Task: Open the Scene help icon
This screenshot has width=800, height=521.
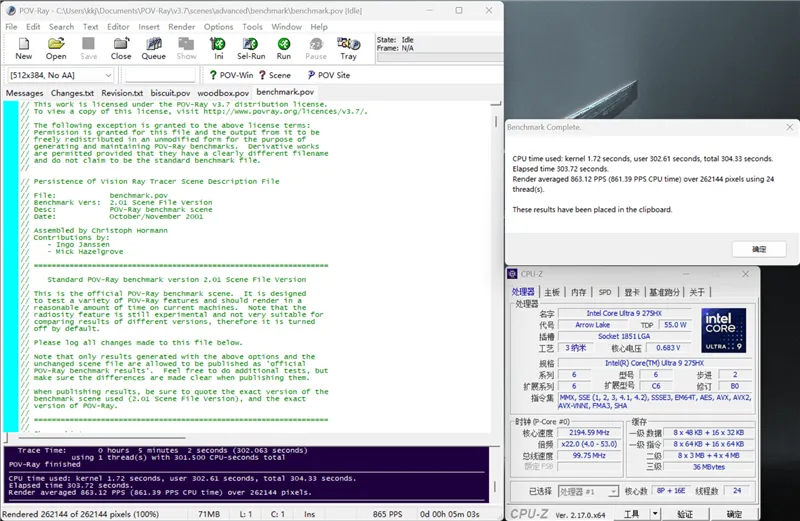Action: point(275,75)
